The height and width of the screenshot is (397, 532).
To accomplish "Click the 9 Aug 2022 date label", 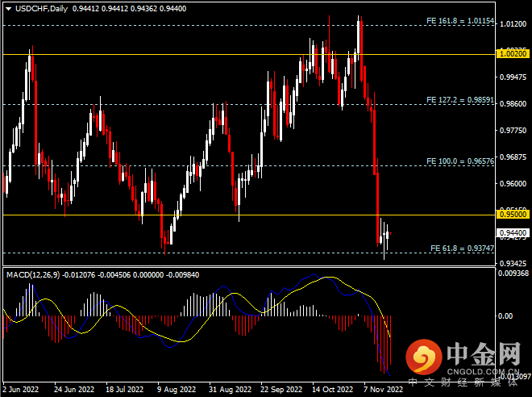I will tap(177, 389).
